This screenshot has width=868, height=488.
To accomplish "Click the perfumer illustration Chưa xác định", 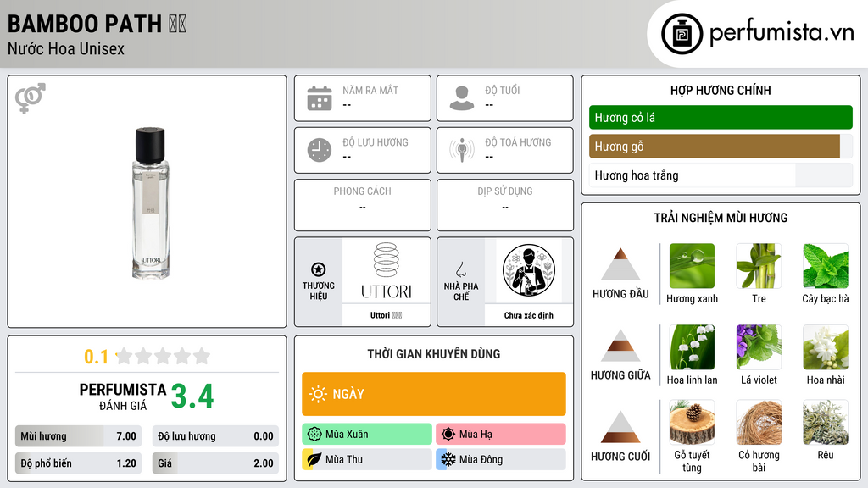I will click(529, 270).
